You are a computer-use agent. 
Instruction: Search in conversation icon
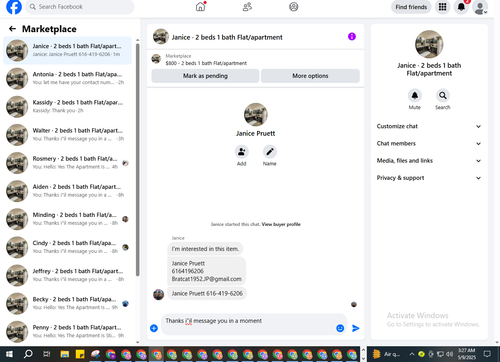tap(443, 96)
